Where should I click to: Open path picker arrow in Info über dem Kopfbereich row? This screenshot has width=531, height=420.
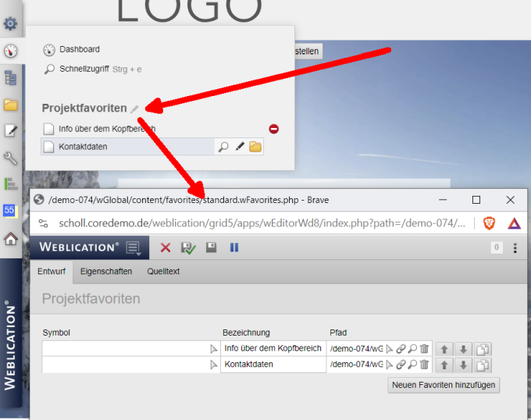[x=390, y=349]
